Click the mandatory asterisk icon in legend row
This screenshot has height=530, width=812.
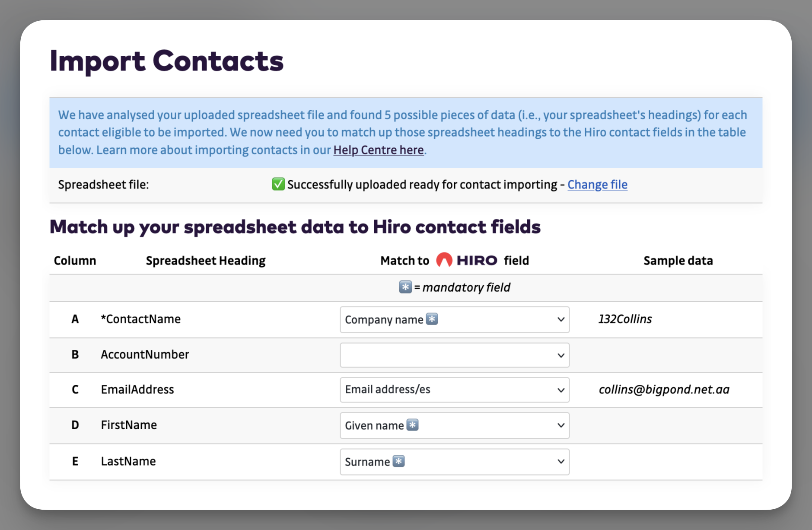pos(405,287)
